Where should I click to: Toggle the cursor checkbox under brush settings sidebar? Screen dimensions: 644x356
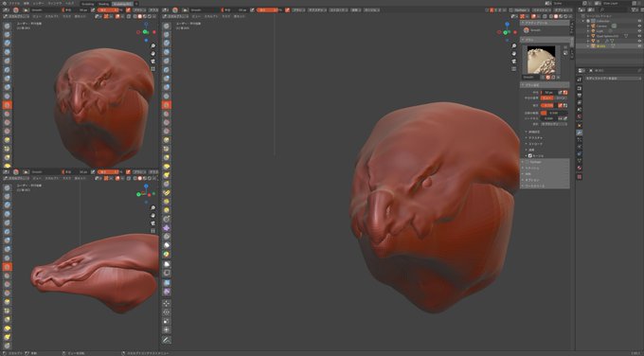tap(529, 155)
